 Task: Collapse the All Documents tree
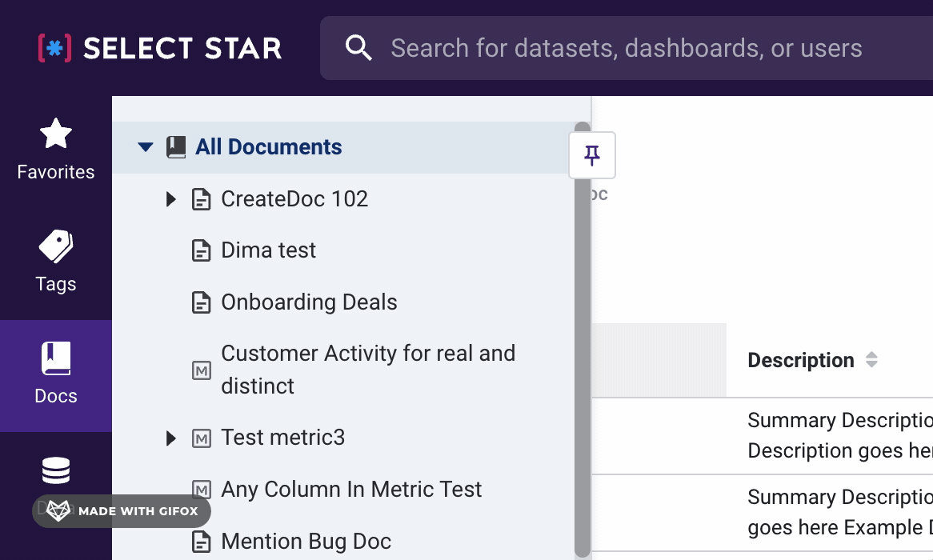pyautogui.click(x=145, y=147)
